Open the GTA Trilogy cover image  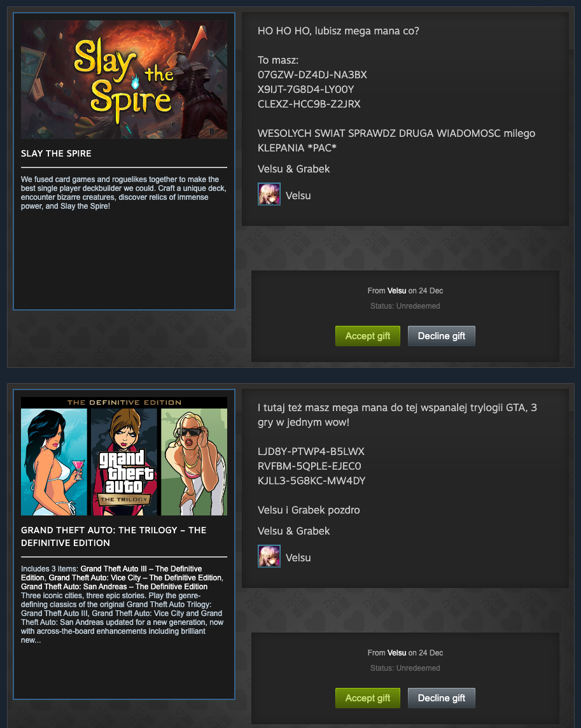(124, 456)
